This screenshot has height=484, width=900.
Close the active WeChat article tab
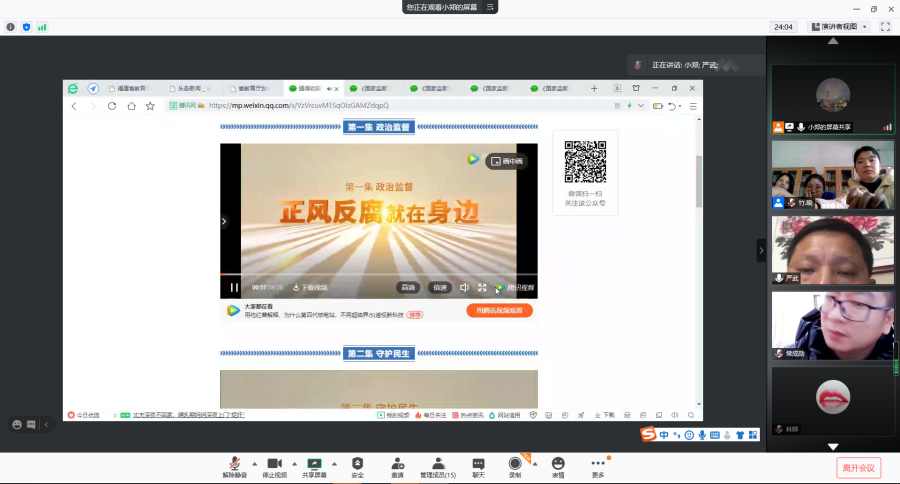click(x=336, y=89)
